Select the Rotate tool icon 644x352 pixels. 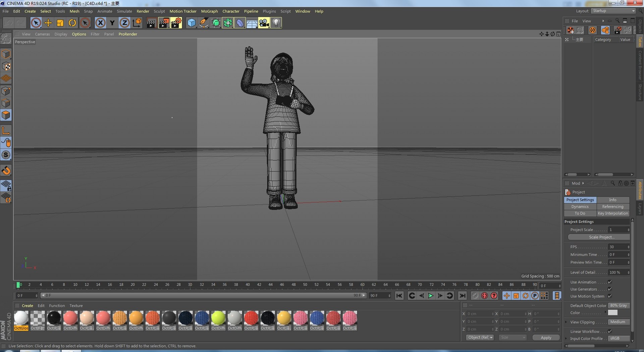pyautogui.click(x=72, y=23)
